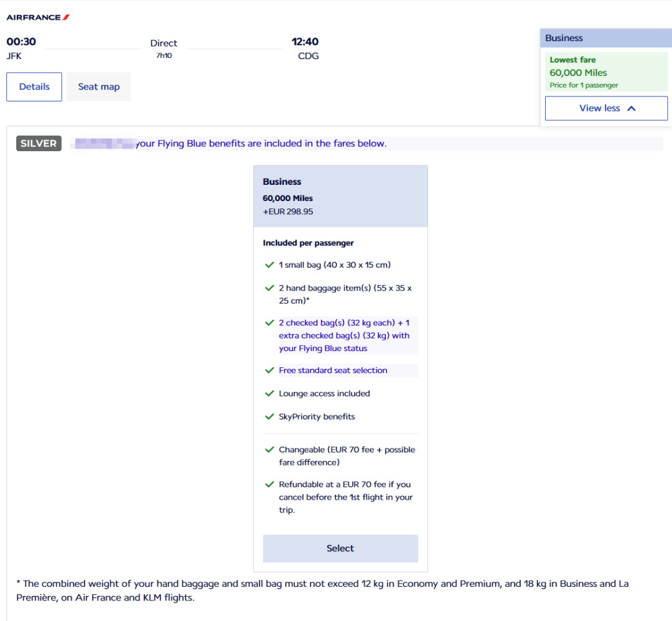This screenshot has height=621, width=672.
Task: Click the Air France logo
Action: pyautogui.click(x=38, y=17)
